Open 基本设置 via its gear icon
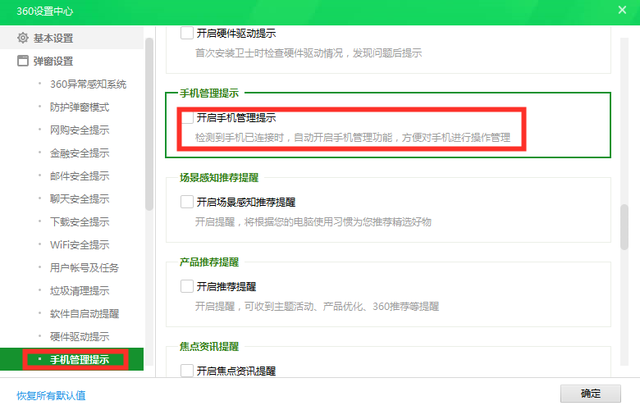Screen dimensions: 640x410 (23, 38)
